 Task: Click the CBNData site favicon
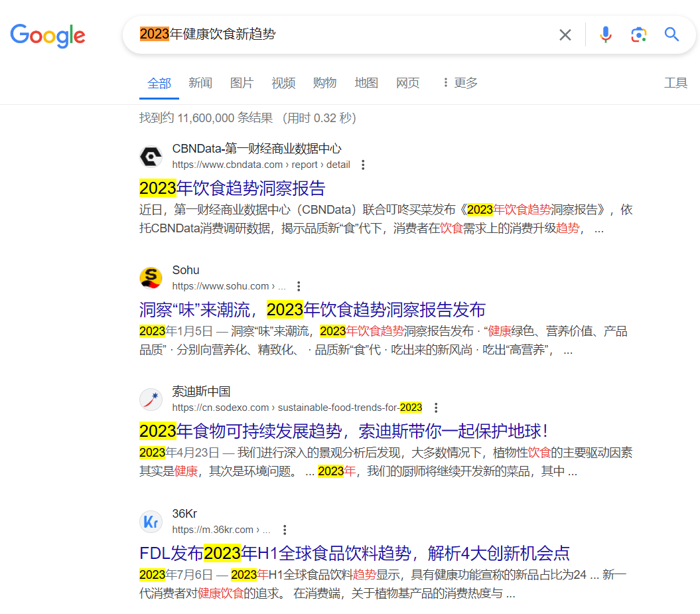(151, 157)
